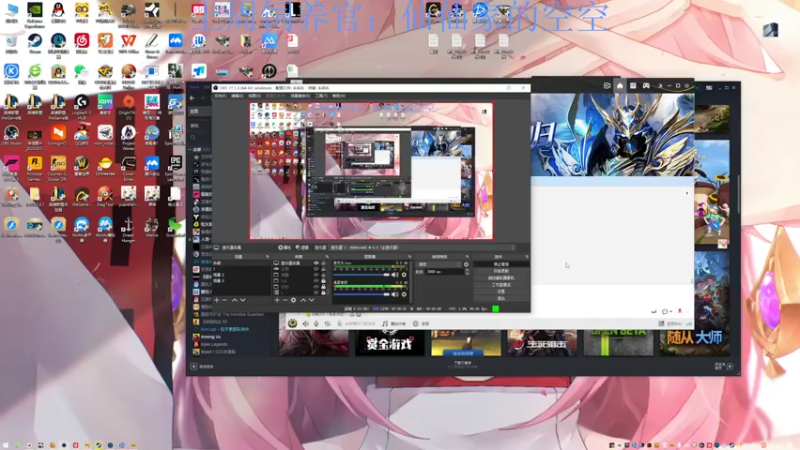Viewport: 800px width, 450px height.
Task: Open 赏金游戏 game thumbnail
Action: [390, 342]
